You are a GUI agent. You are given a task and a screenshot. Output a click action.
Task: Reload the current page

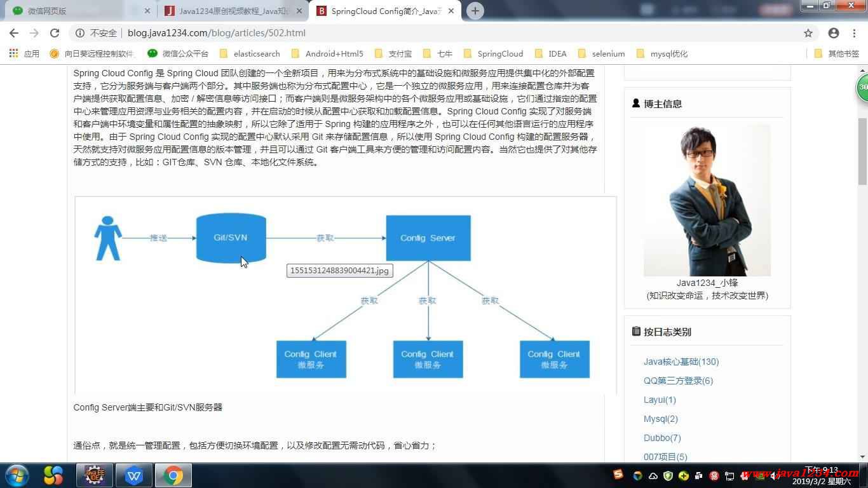pyautogui.click(x=55, y=33)
